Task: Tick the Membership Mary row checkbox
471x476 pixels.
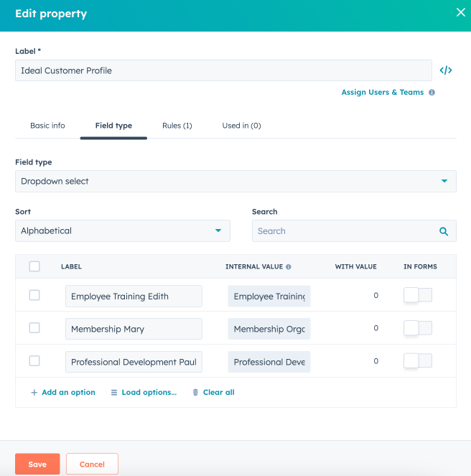Action: click(34, 328)
